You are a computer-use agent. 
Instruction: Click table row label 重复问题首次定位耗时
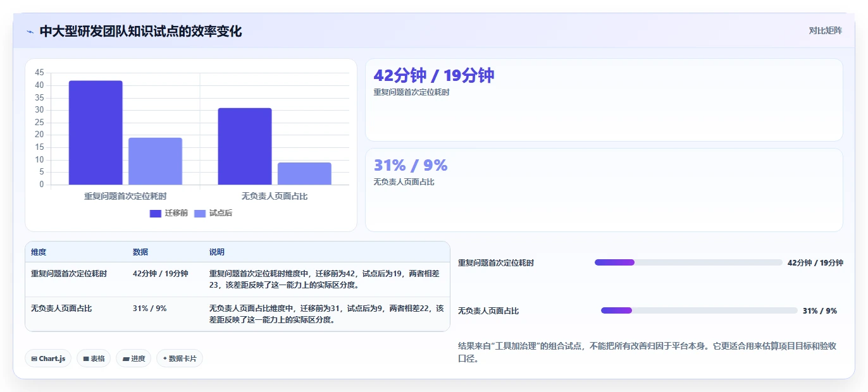pos(69,274)
